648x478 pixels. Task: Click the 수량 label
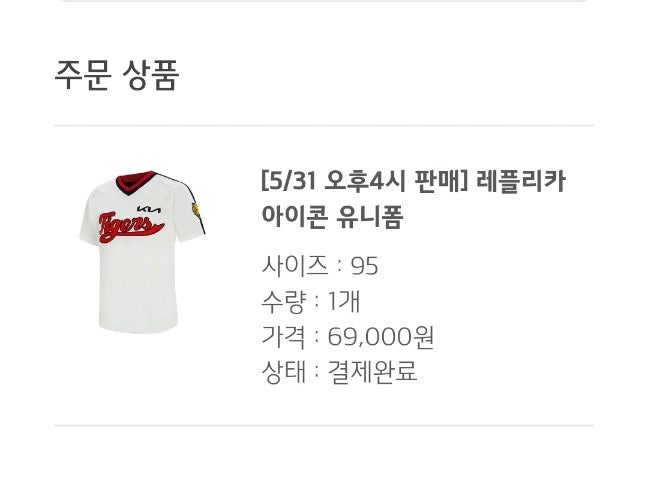(x=284, y=301)
